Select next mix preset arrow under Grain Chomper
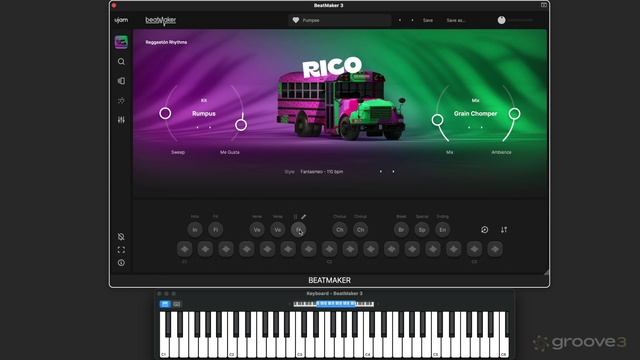Screen dimensions: 640x360 482,127
